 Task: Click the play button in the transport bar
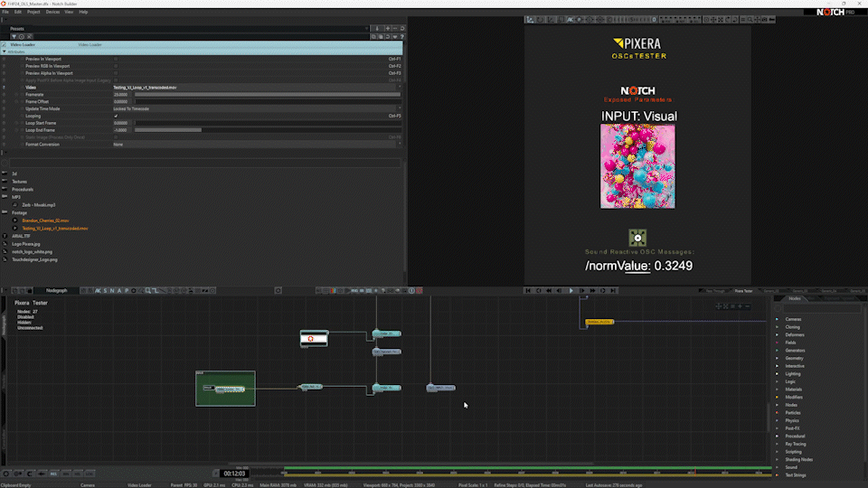coord(571,290)
